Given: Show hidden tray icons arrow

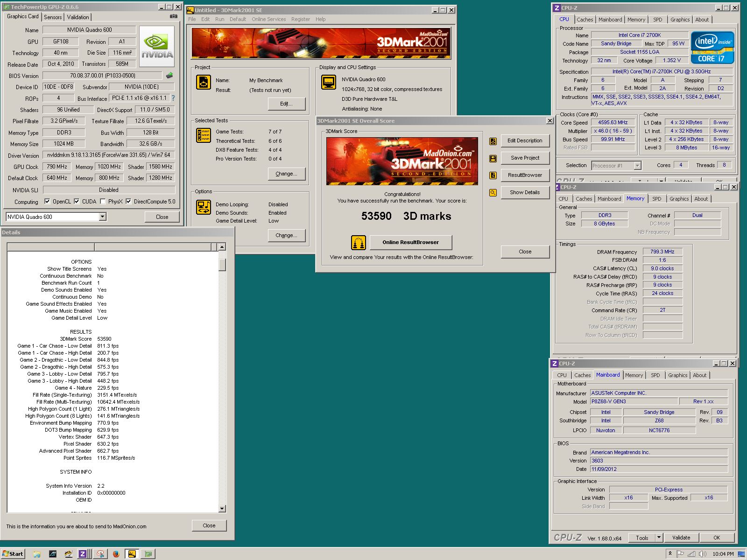Looking at the screenshot, I should (x=670, y=554).
